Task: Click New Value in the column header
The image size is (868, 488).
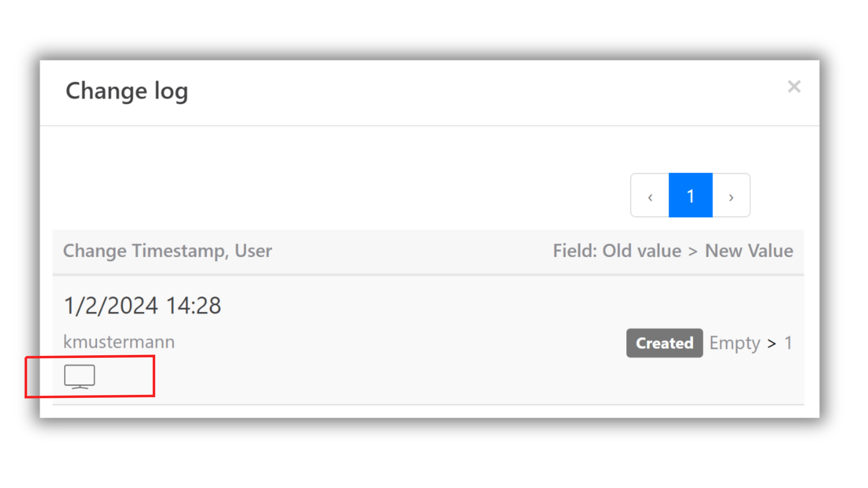Action: [749, 251]
